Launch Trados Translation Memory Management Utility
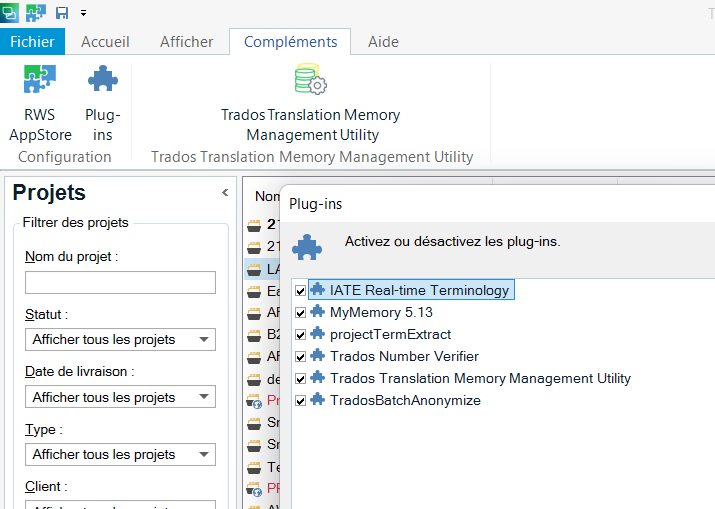The image size is (715, 509). click(311, 103)
